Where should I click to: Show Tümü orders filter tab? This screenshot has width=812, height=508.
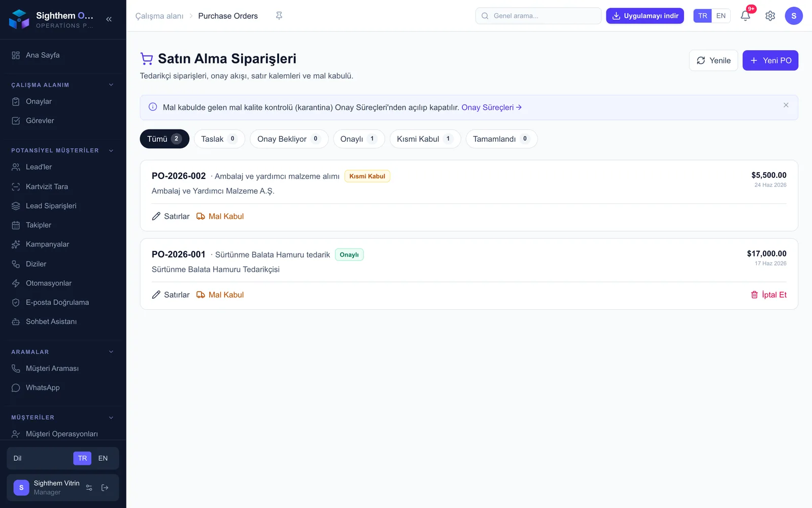(164, 139)
